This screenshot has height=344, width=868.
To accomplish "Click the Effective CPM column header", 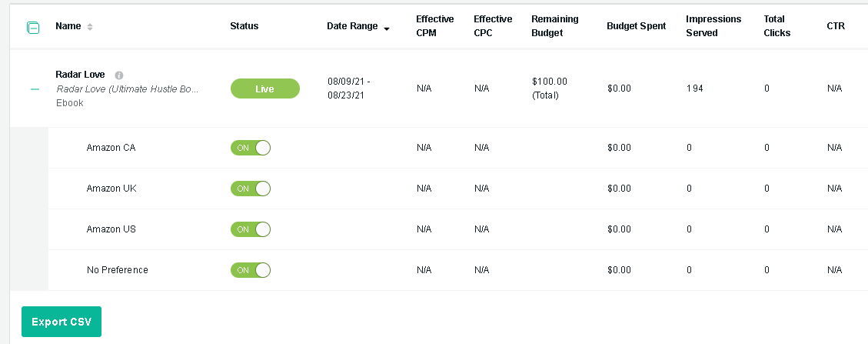I will click(434, 26).
